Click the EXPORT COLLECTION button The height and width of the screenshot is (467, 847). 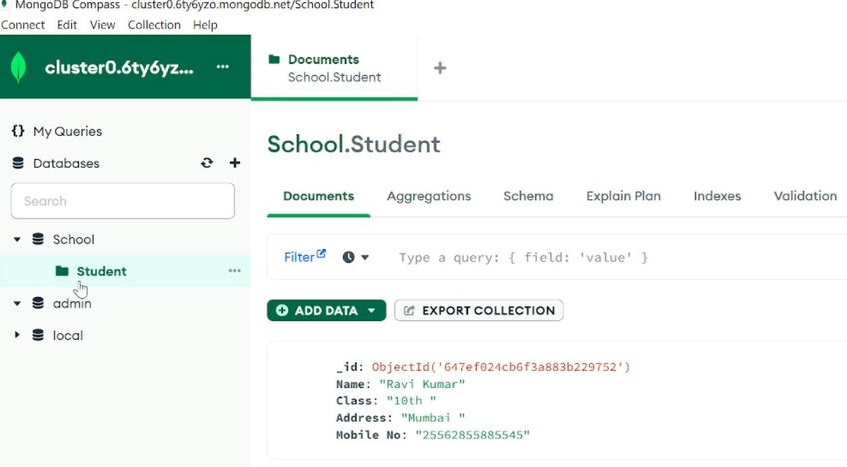coord(479,310)
